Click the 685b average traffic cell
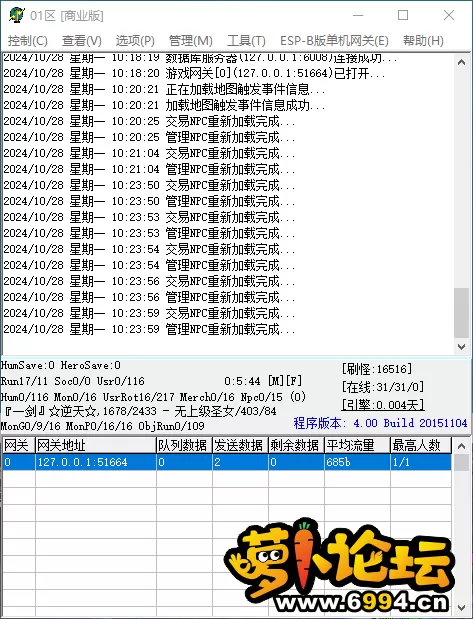Image resolution: width=473 pixels, height=619 pixels. tap(357, 462)
